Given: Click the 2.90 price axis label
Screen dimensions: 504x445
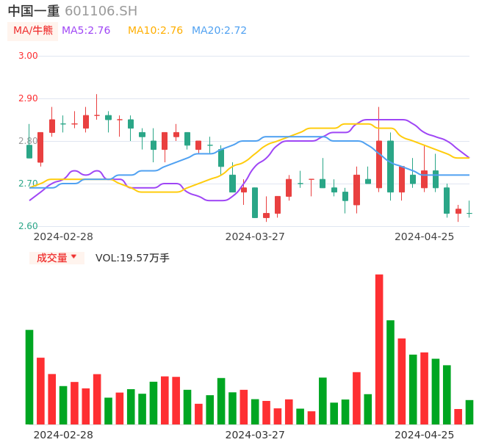Looking at the screenshot, I should click(28, 98).
